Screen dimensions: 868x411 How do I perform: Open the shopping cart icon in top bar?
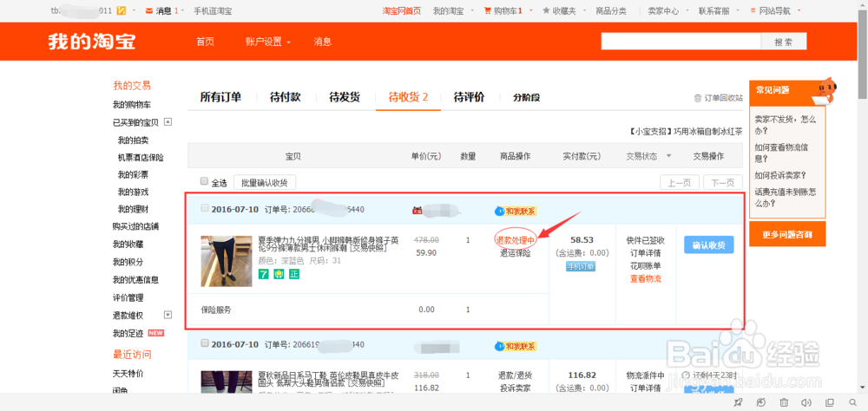click(x=487, y=10)
